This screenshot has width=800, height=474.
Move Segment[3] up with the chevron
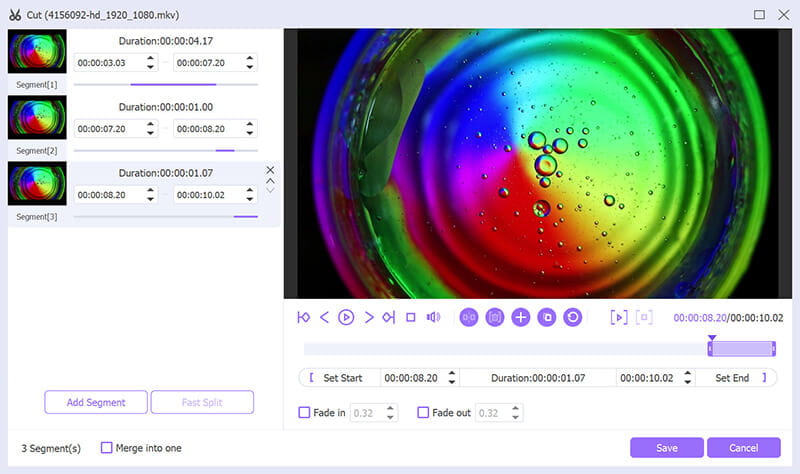click(x=270, y=181)
